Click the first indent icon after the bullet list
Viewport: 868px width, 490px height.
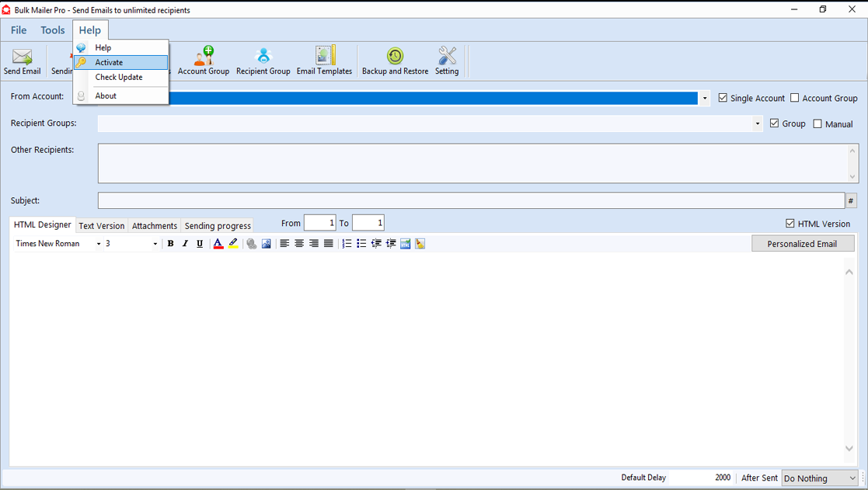tap(376, 243)
